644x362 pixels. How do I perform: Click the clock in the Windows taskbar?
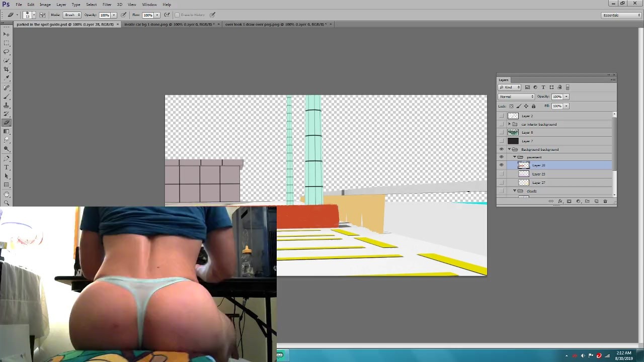coord(624,355)
